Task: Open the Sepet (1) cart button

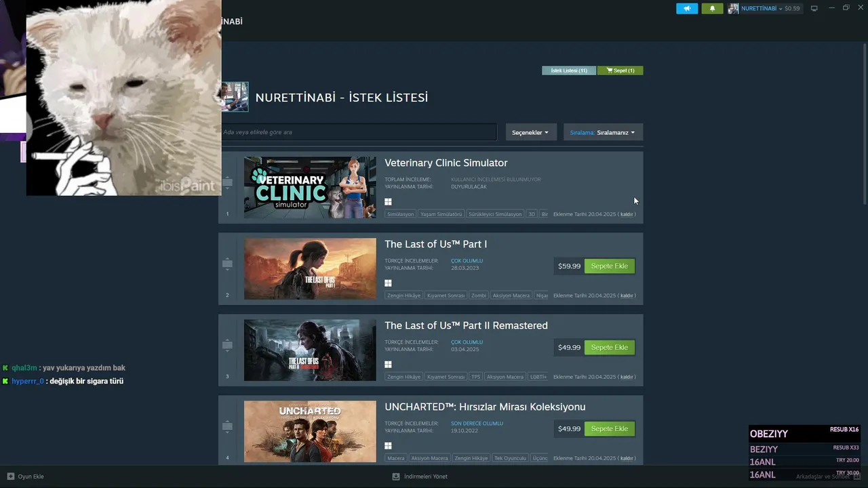Action: tap(620, 70)
